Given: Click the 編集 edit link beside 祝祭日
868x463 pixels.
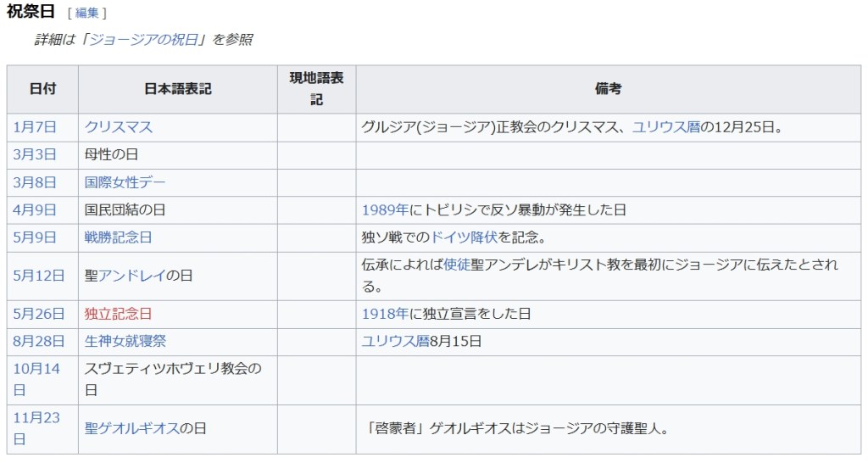Looking at the screenshot, I should tap(86, 13).
